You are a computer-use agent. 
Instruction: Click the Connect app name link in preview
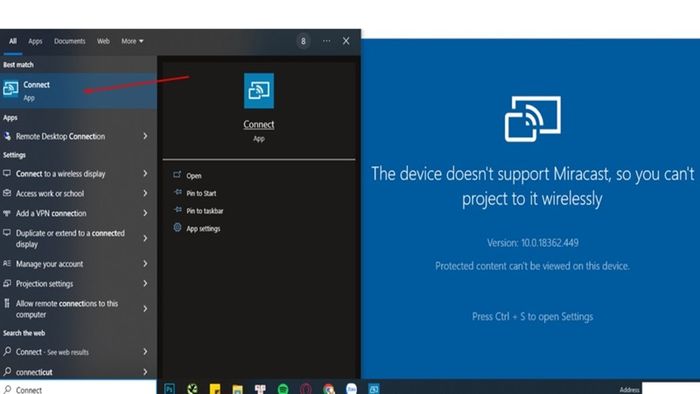coord(259,124)
